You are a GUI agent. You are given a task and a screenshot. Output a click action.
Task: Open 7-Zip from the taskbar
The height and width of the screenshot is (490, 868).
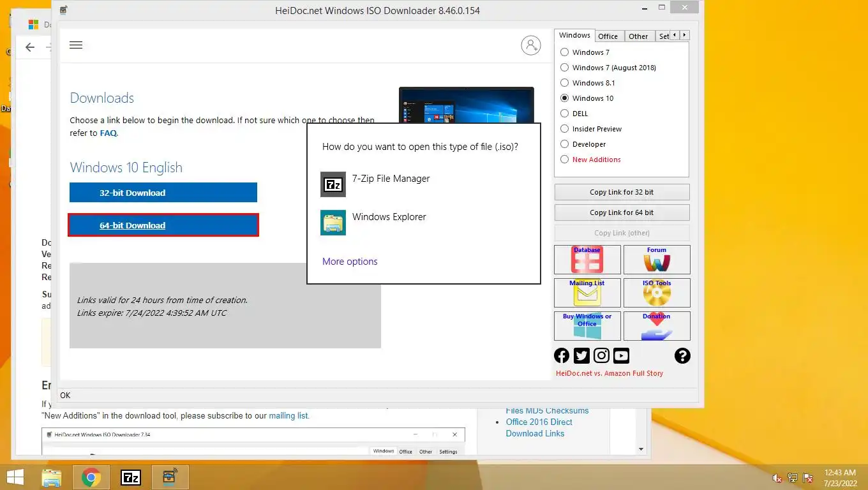131,477
